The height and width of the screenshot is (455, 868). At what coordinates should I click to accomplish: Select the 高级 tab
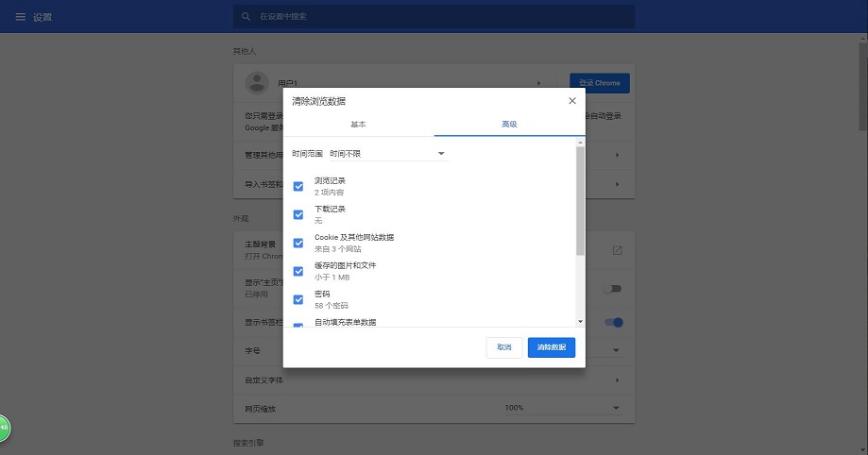pos(509,125)
